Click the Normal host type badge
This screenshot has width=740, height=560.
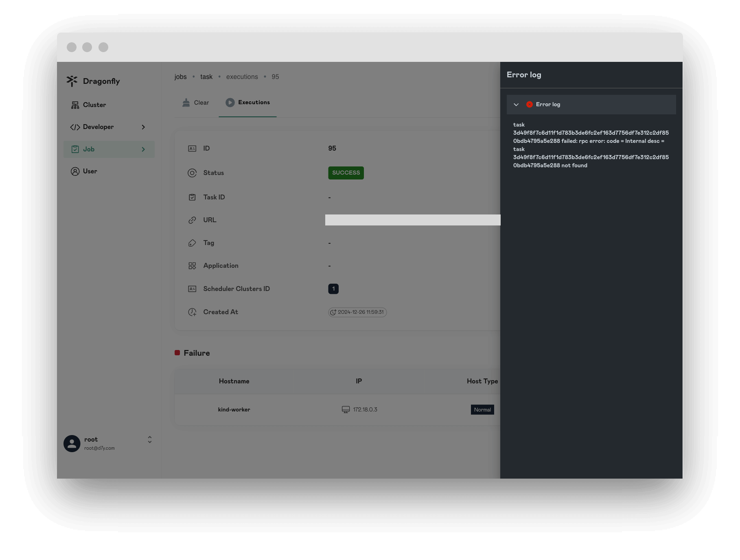(x=482, y=410)
